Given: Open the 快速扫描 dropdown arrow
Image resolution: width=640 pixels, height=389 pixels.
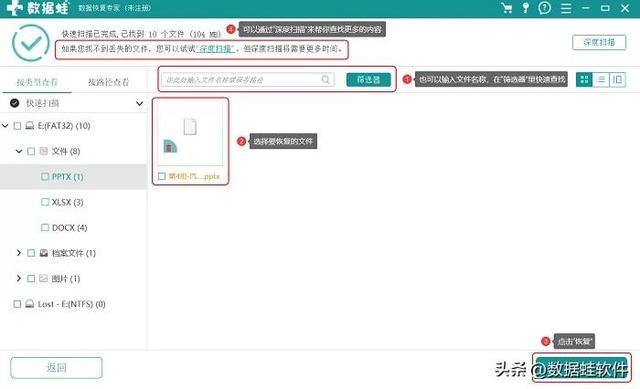Looking at the screenshot, I should (139, 104).
